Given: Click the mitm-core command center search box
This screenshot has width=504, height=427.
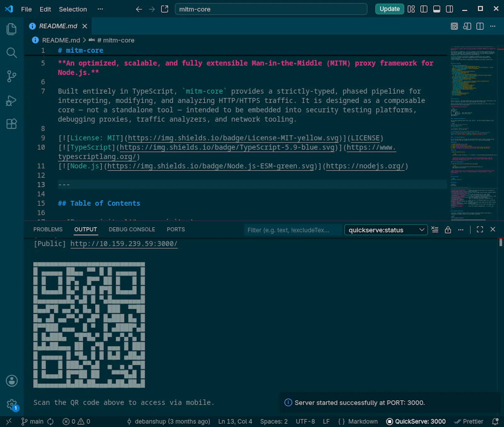Looking at the screenshot, I should click(x=271, y=9).
